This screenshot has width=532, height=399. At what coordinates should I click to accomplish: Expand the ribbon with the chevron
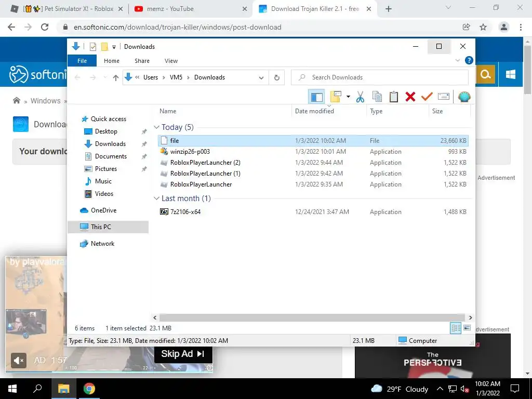pyautogui.click(x=457, y=60)
